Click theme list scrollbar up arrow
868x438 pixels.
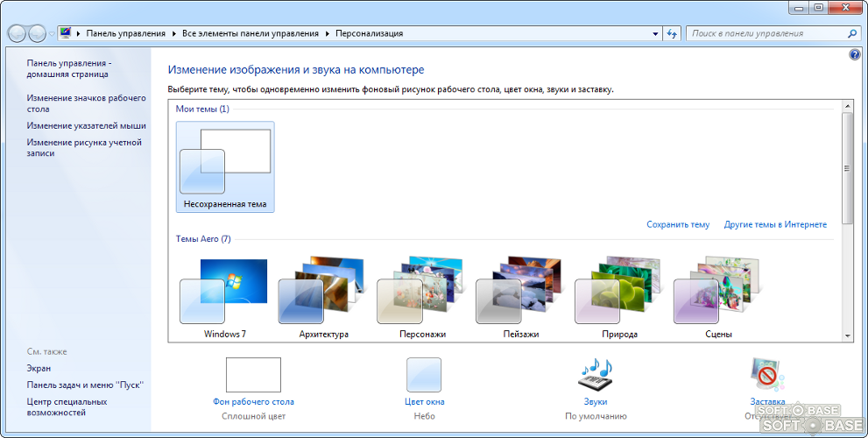847,106
